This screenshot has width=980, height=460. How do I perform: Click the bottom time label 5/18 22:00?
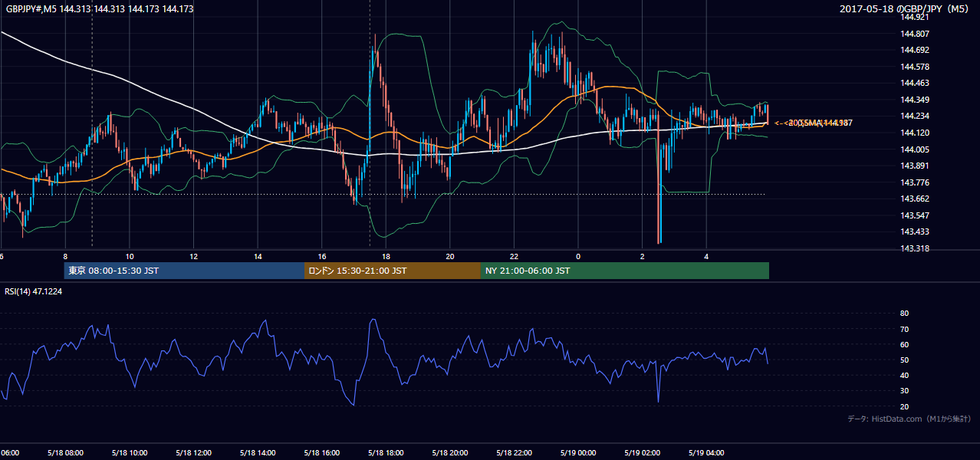pos(515,452)
